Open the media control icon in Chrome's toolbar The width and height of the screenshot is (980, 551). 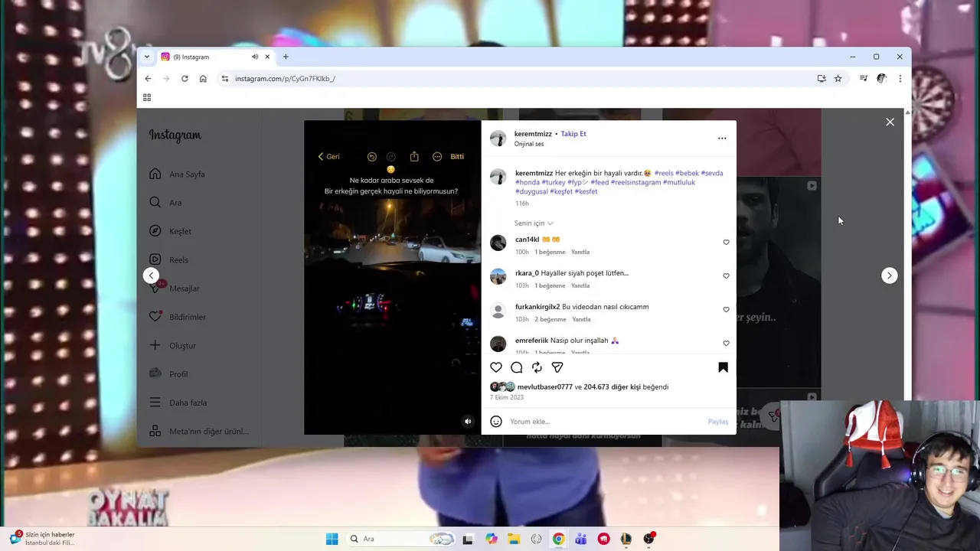coord(864,79)
